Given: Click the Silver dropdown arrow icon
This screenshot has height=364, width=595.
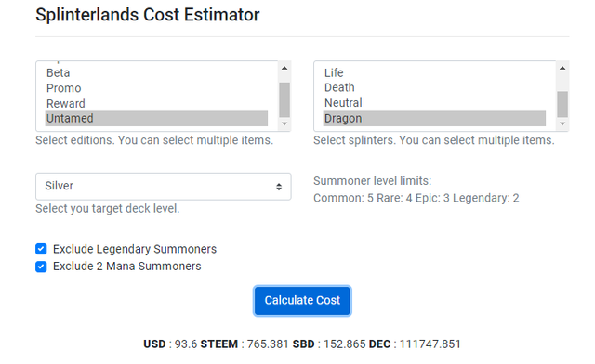Looking at the screenshot, I should pos(279,187).
